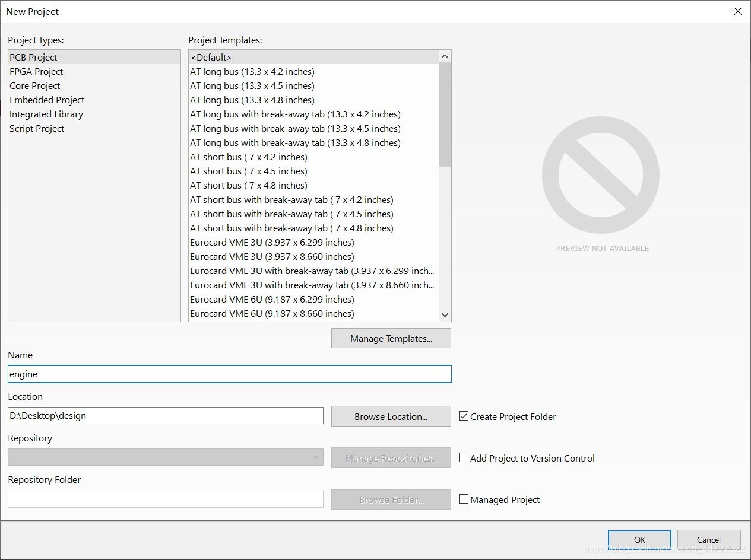Confirm the new project with OK
The height and width of the screenshot is (560, 751).
pyautogui.click(x=639, y=540)
